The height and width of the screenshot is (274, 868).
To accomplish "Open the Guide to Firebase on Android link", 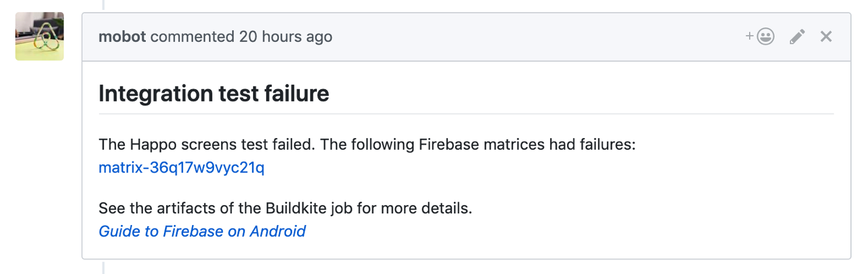I will tap(202, 231).
